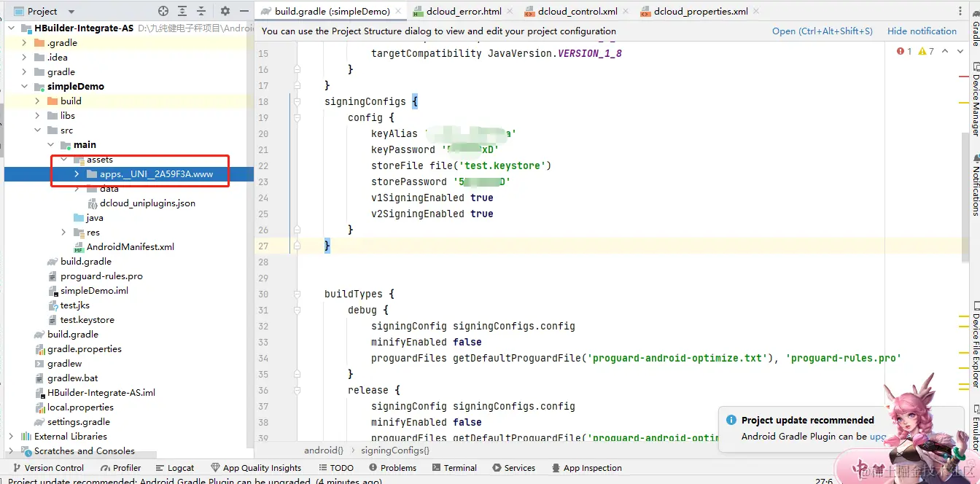Click signingConfigs{} breadcrumb
Image resolution: width=980 pixels, height=484 pixels.
click(x=395, y=450)
